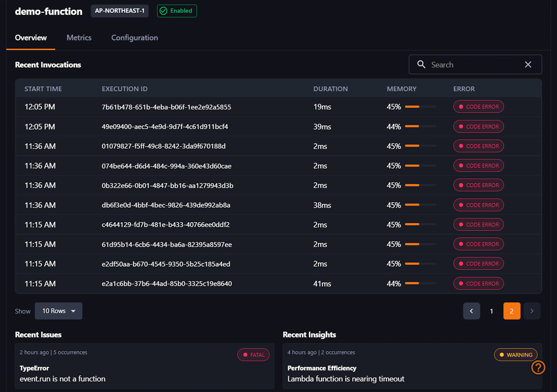The image size is (557, 392).
Task: Select page 2 pagination button
Action: click(x=512, y=311)
